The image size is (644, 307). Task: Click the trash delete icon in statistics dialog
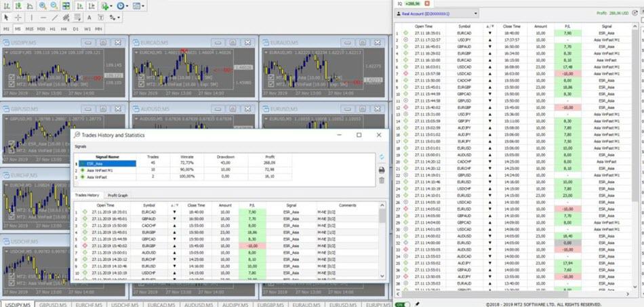point(381,180)
